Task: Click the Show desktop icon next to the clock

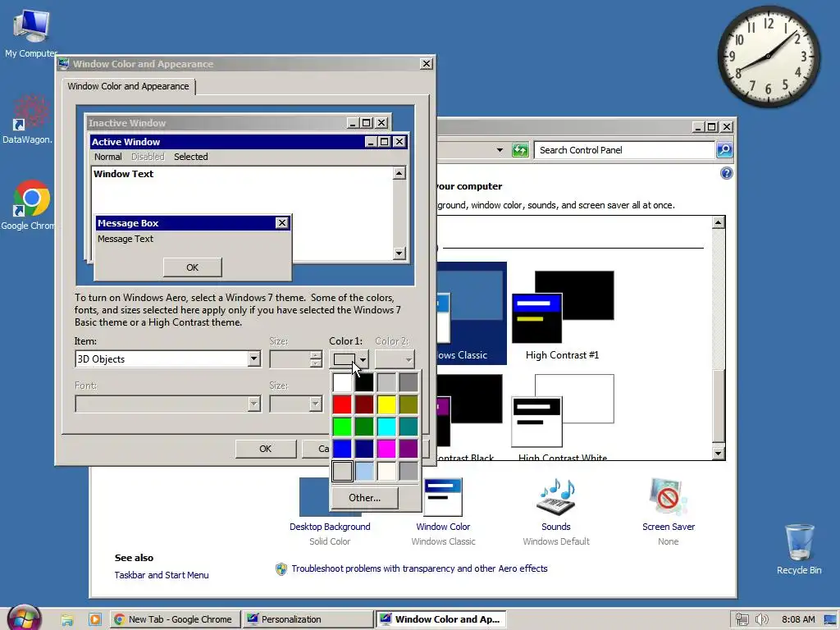Action: (831, 619)
